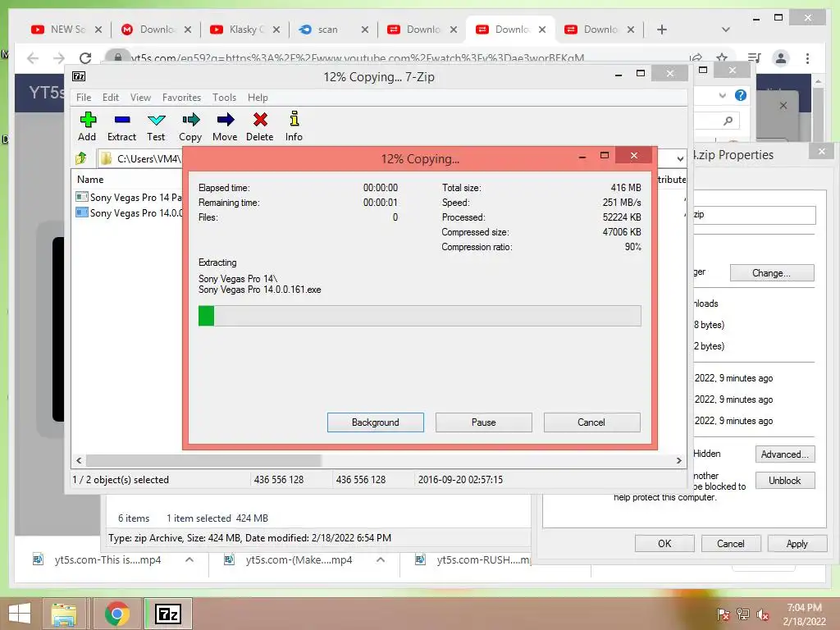Image resolution: width=840 pixels, height=630 pixels.
Task: Open the Favorites menu in 7-Zip
Action: point(181,98)
